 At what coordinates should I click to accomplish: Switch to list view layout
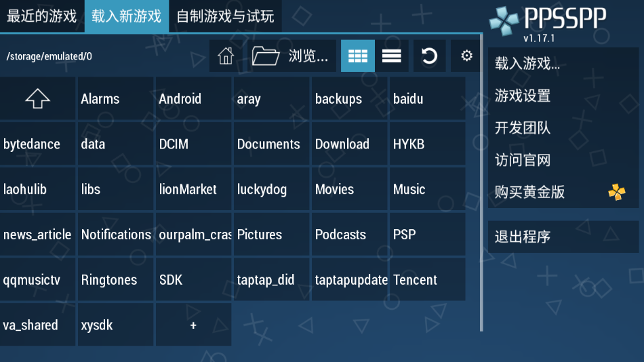point(392,56)
